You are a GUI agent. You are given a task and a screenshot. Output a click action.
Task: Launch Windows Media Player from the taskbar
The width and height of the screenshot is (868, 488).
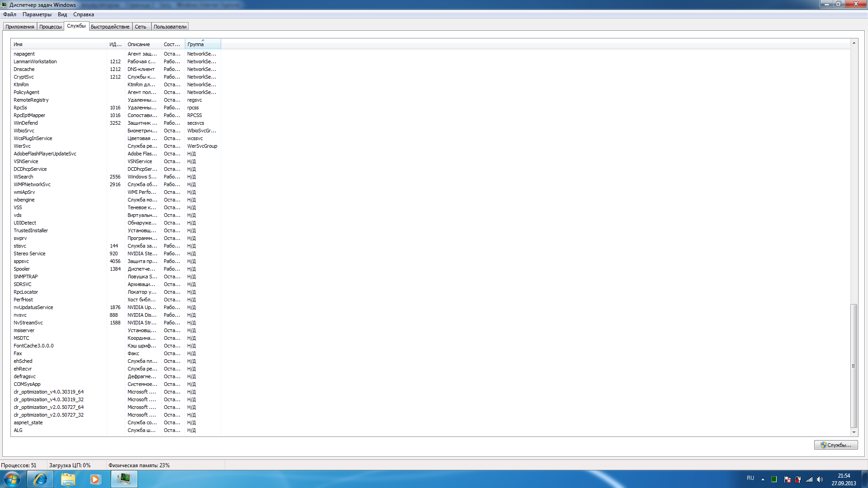click(x=95, y=479)
